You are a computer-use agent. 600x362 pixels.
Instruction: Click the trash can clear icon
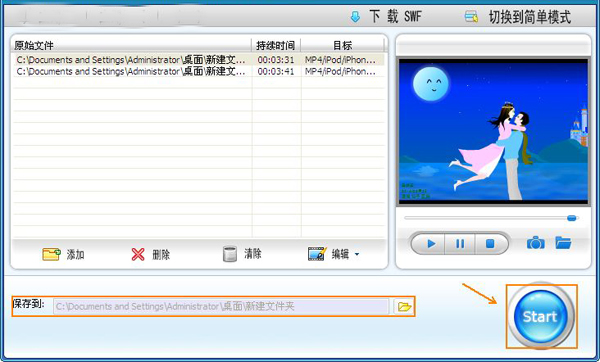click(230, 254)
